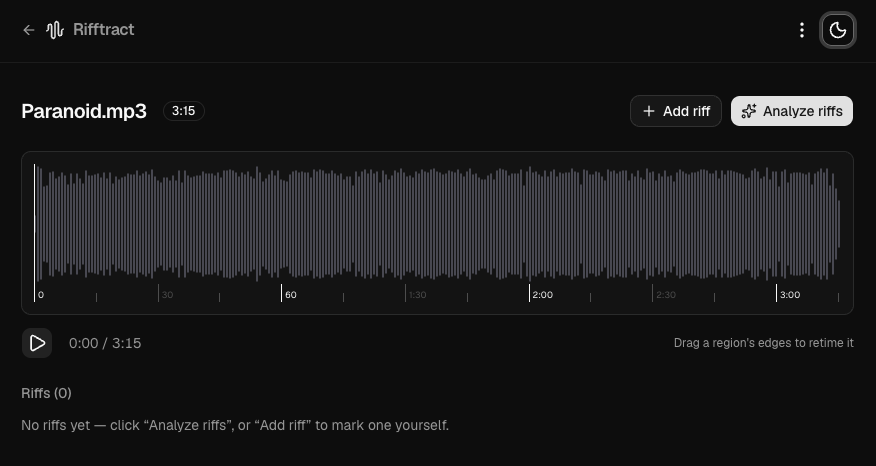The width and height of the screenshot is (876, 466).
Task: Click the 30 timeline label
Action: 167,294
